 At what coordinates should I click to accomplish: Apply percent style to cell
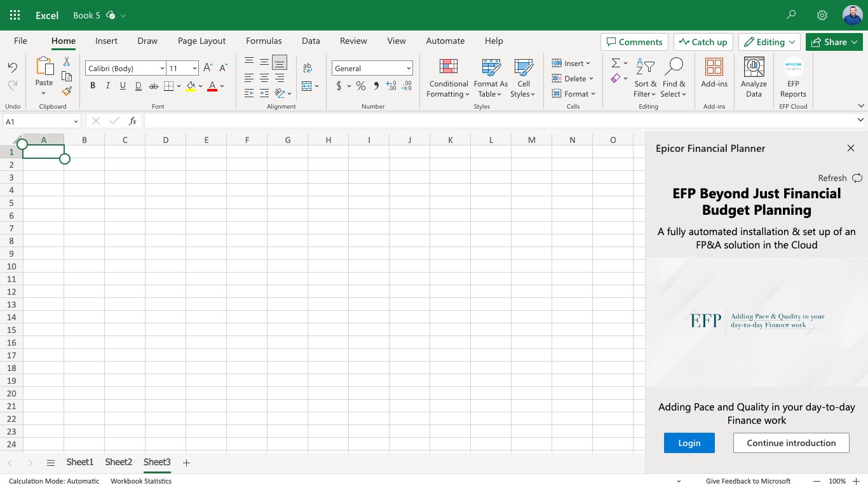[x=361, y=86]
